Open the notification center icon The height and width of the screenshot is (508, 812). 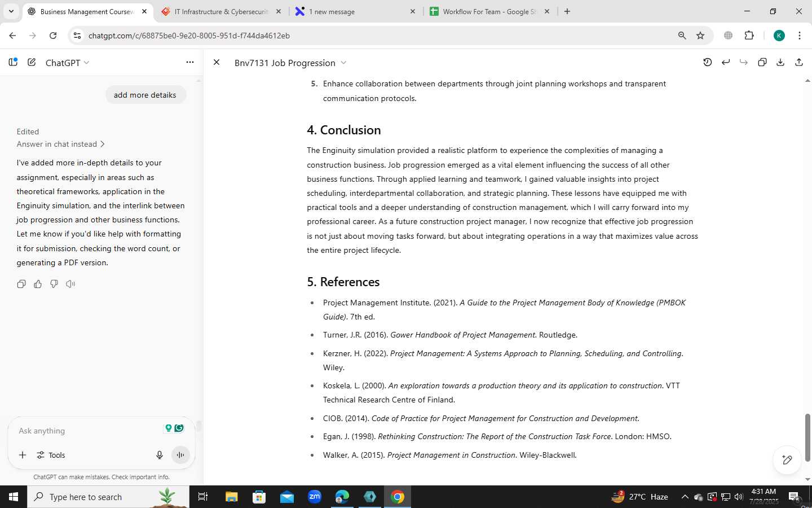(794, 497)
